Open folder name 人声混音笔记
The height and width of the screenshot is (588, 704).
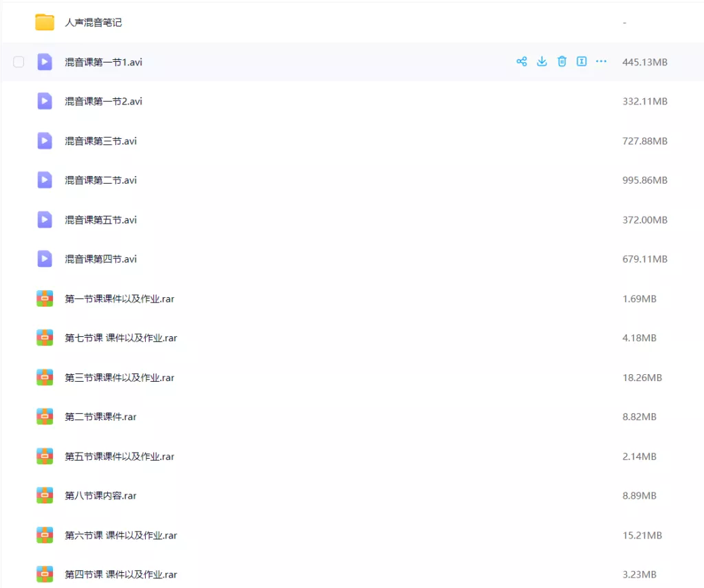click(x=93, y=23)
